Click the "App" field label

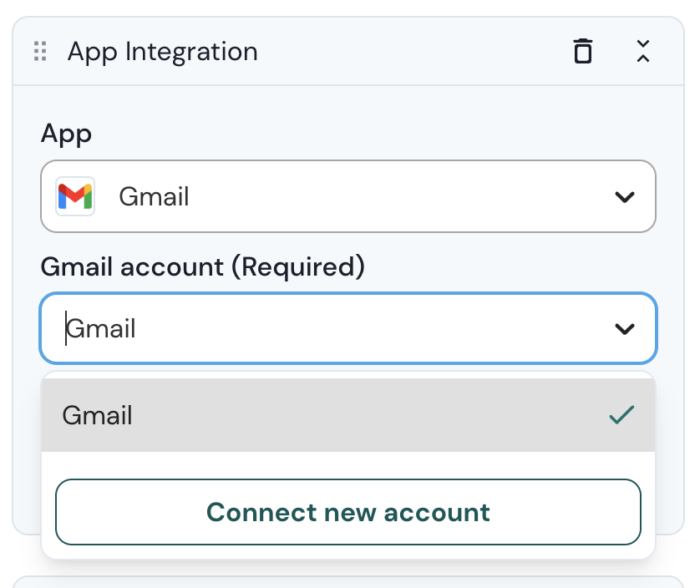pyautogui.click(x=66, y=134)
